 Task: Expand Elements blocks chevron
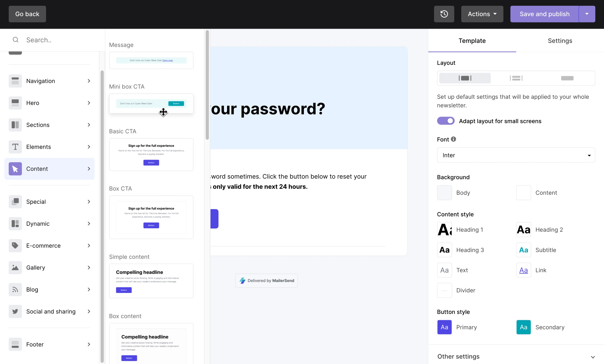[x=89, y=147]
